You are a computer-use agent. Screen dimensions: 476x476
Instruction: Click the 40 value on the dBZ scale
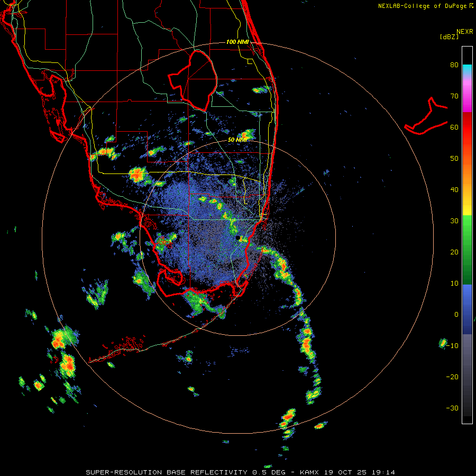point(454,190)
